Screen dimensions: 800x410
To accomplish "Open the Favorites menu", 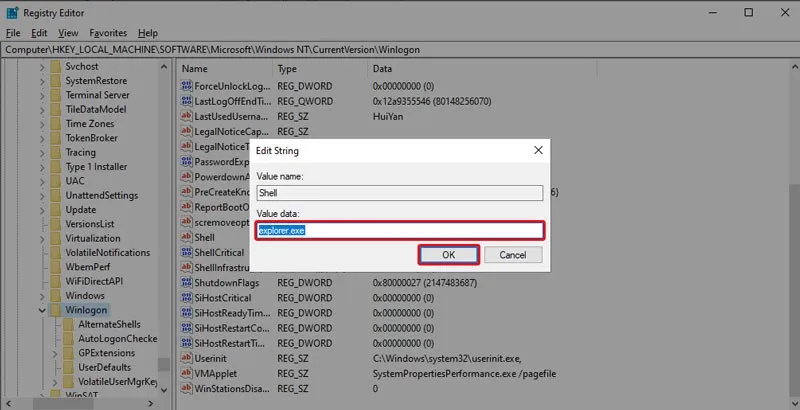I will (108, 33).
